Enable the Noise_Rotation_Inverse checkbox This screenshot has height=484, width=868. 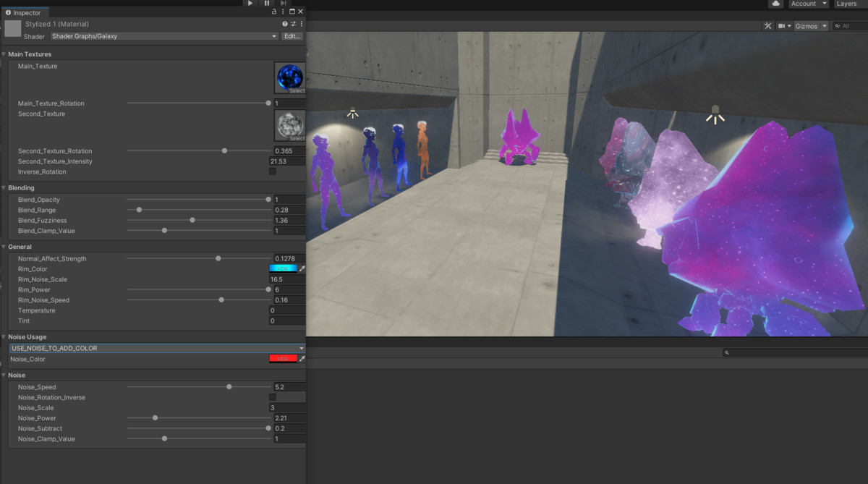[x=273, y=397]
